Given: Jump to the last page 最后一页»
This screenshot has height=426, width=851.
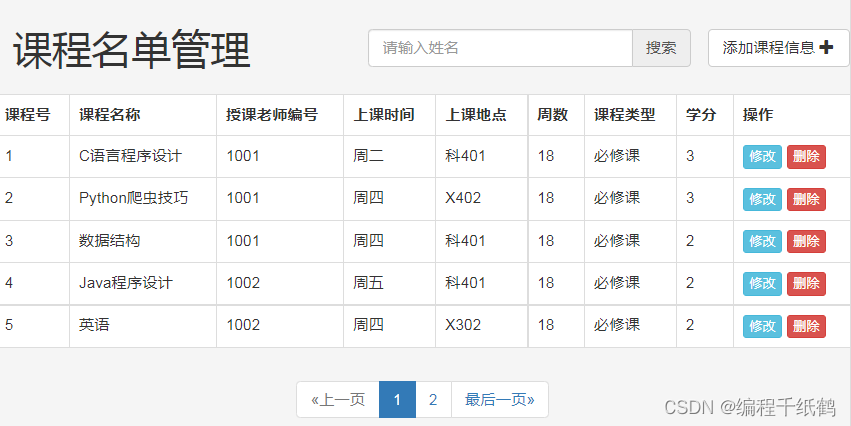Looking at the screenshot, I should click(499, 400).
